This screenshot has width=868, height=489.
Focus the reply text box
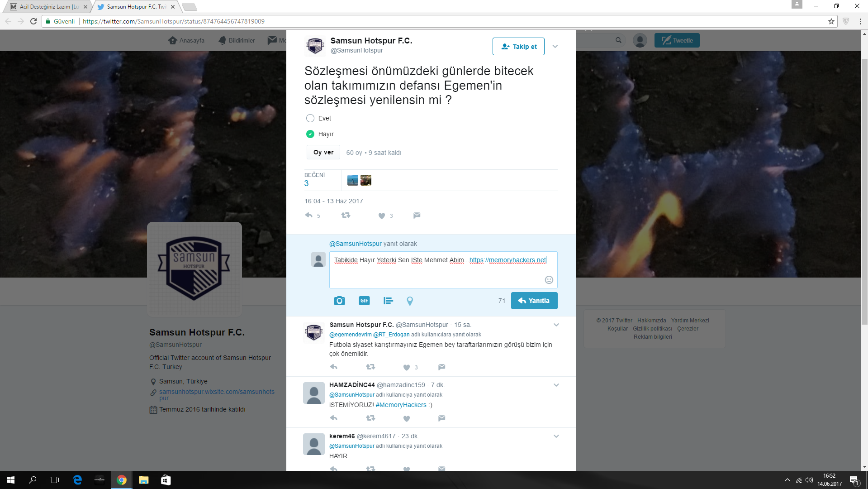pyautogui.click(x=443, y=270)
